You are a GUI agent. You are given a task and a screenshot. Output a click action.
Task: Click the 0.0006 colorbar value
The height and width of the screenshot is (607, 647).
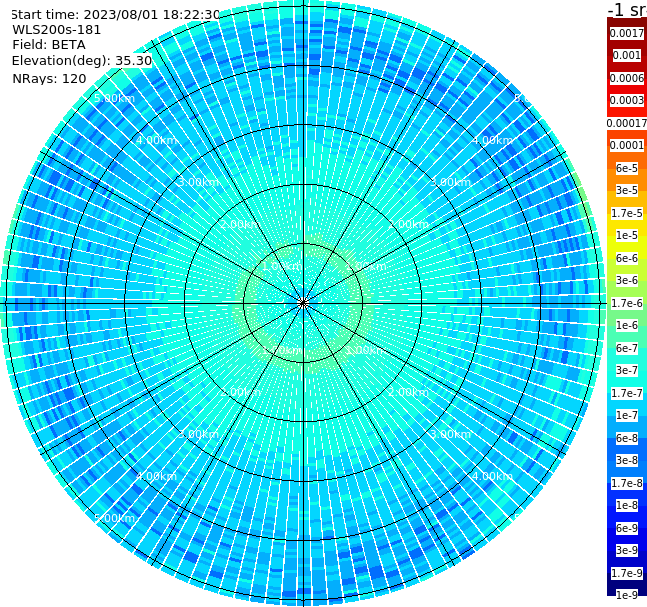627,78
